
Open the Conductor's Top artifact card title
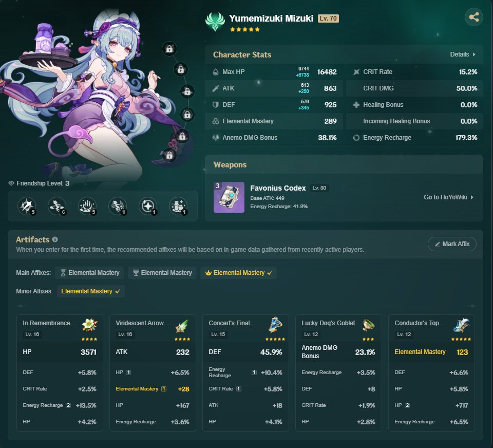[x=420, y=323]
